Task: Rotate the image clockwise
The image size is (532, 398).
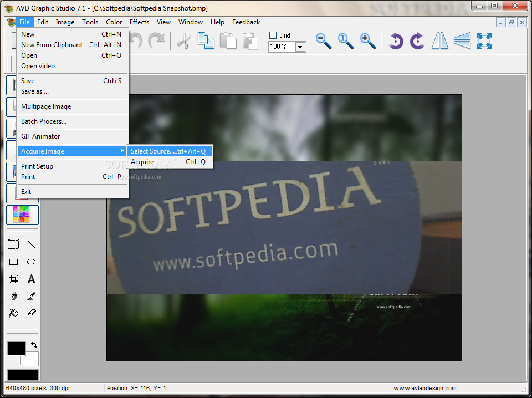Action: pyautogui.click(x=417, y=41)
